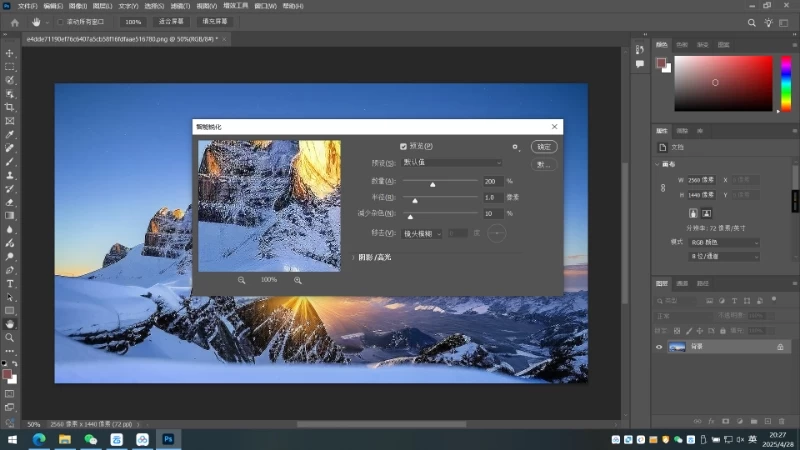This screenshot has width=800, height=450.
Task: Click the foreground color swatch in Color panel
Action: pos(661,63)
